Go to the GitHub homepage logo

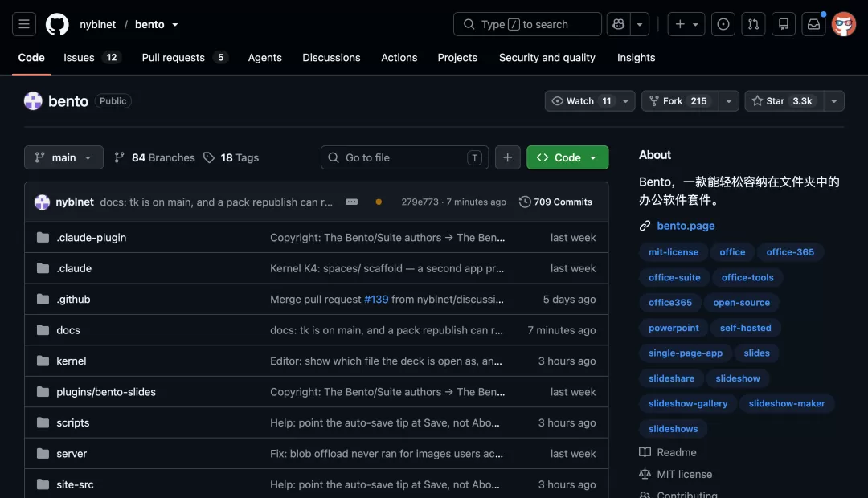(57, 24)
